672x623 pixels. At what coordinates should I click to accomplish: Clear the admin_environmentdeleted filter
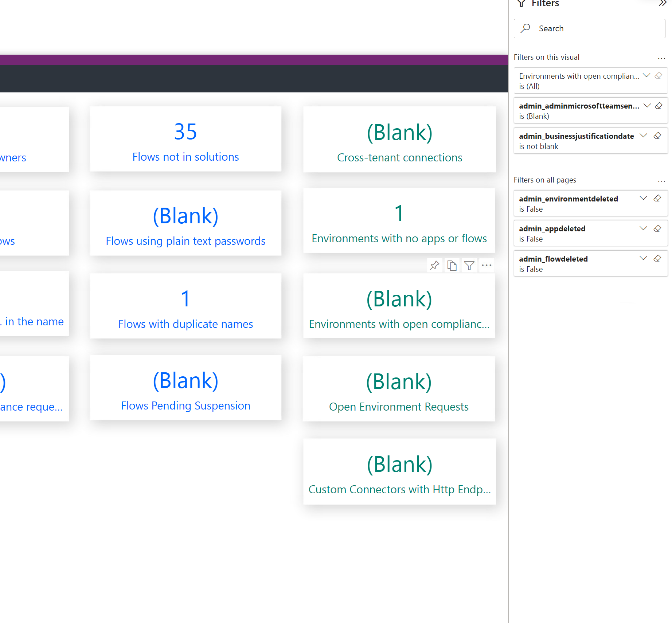click(657, 198)
